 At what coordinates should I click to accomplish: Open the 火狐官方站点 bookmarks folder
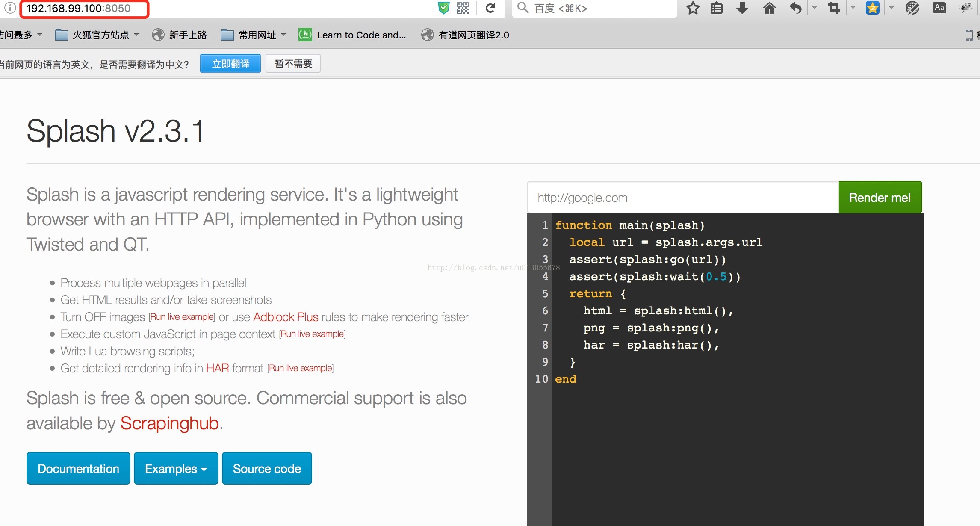click(x=97, y=35)
